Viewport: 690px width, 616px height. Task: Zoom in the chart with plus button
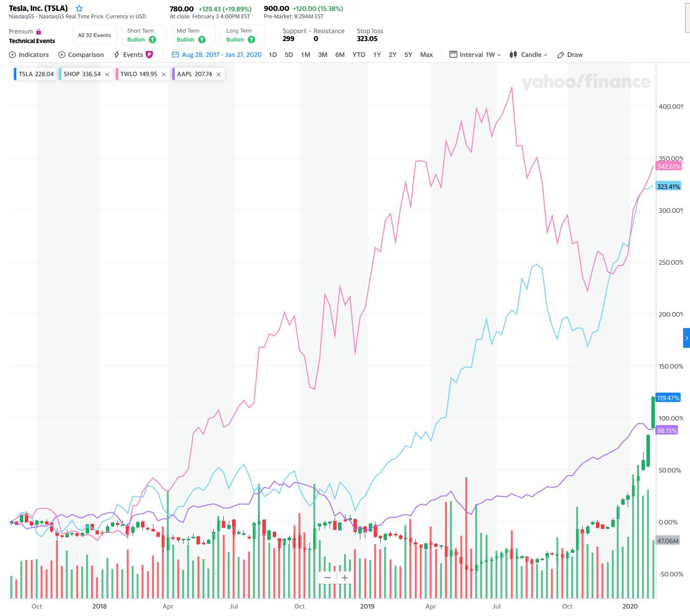pyautogui.click(x=345, y=577)
